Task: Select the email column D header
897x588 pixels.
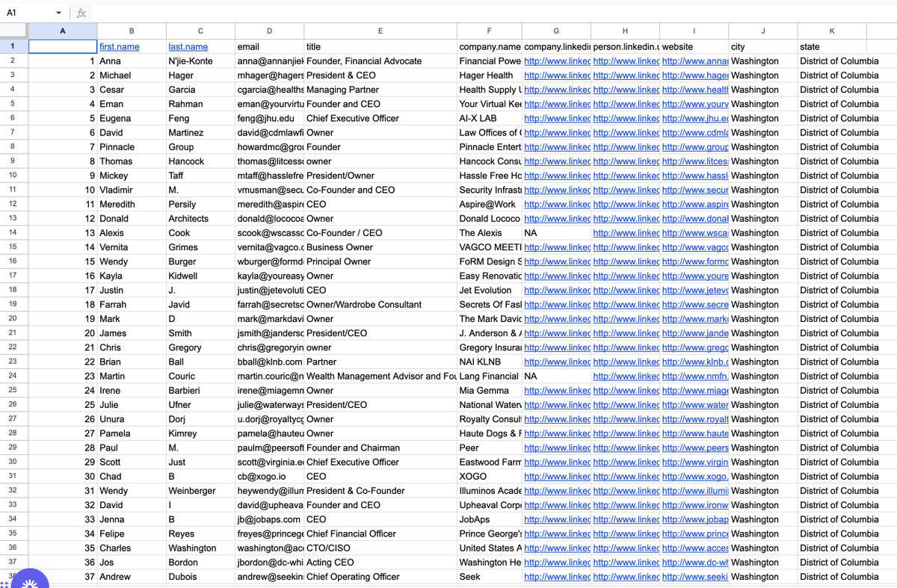Action: click(x=269, y=31)
